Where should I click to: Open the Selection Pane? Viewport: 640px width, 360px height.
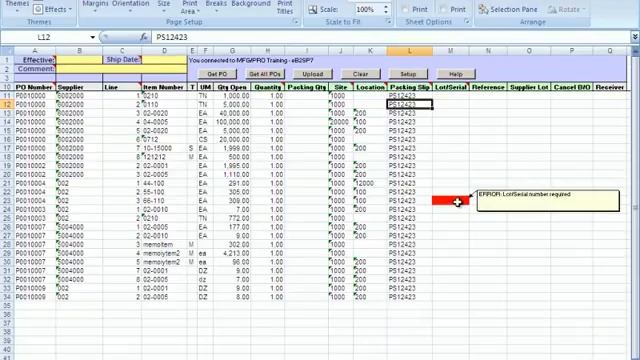tap(508, 9)
